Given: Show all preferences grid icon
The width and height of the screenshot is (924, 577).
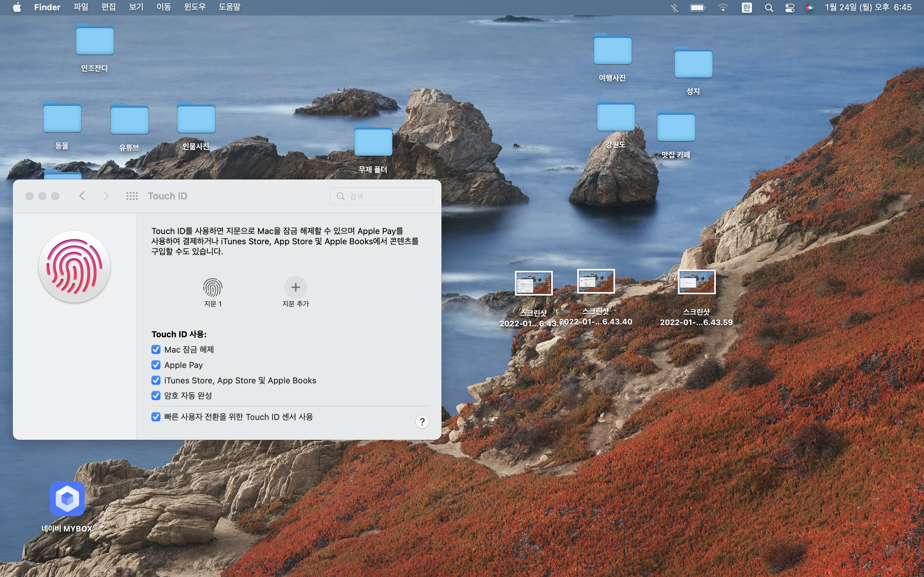Looking at the screenshot, I should [132, 196].
